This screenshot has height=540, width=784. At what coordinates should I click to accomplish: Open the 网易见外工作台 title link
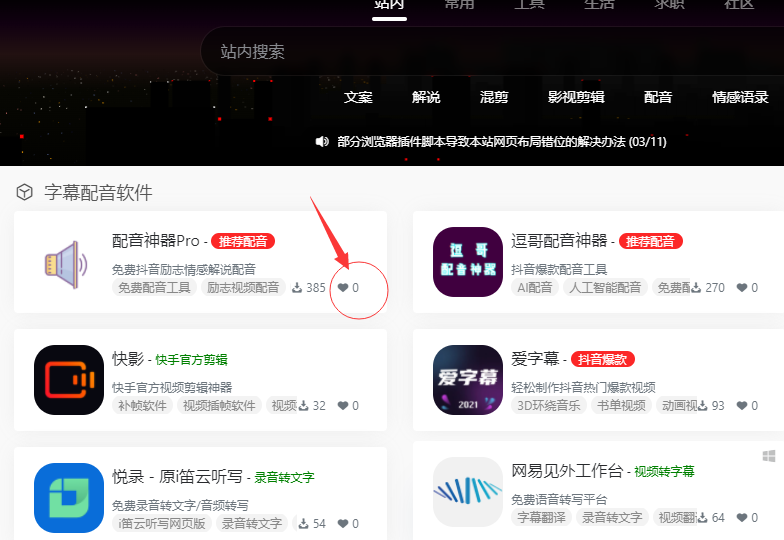[567, 471]
